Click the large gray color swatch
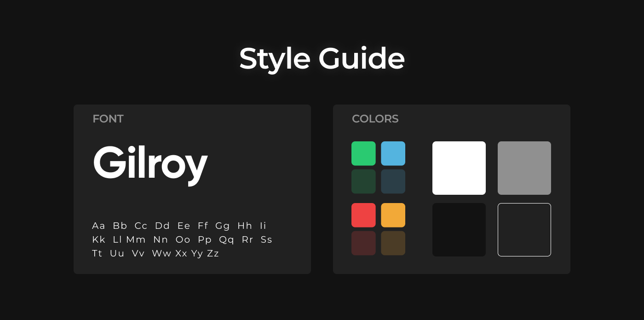Screen dimensions: 644x320 pos(524,168)
